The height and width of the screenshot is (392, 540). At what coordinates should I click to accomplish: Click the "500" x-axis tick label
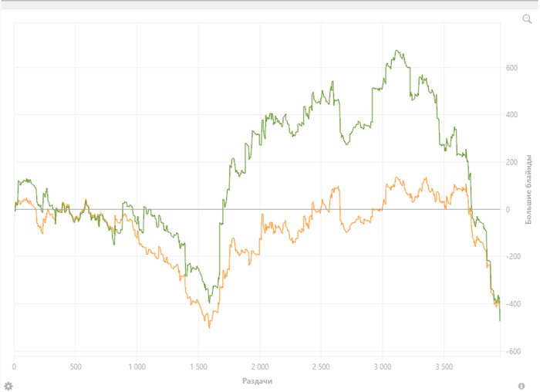[76, 366]
